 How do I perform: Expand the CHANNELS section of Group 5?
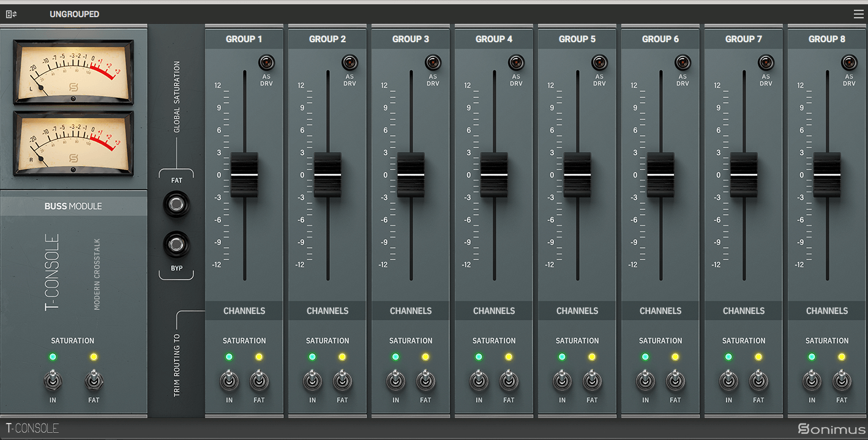point(577,310)
